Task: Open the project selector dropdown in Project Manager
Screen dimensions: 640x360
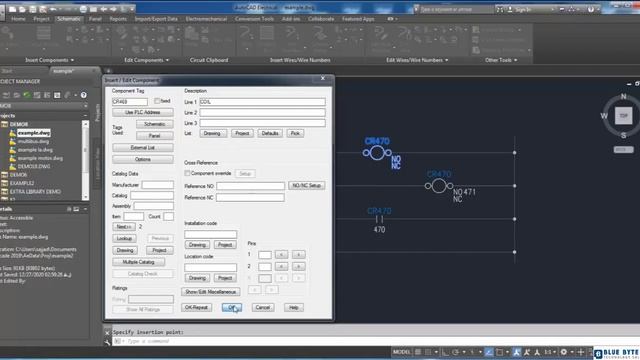Action: [x=85, y=106]
